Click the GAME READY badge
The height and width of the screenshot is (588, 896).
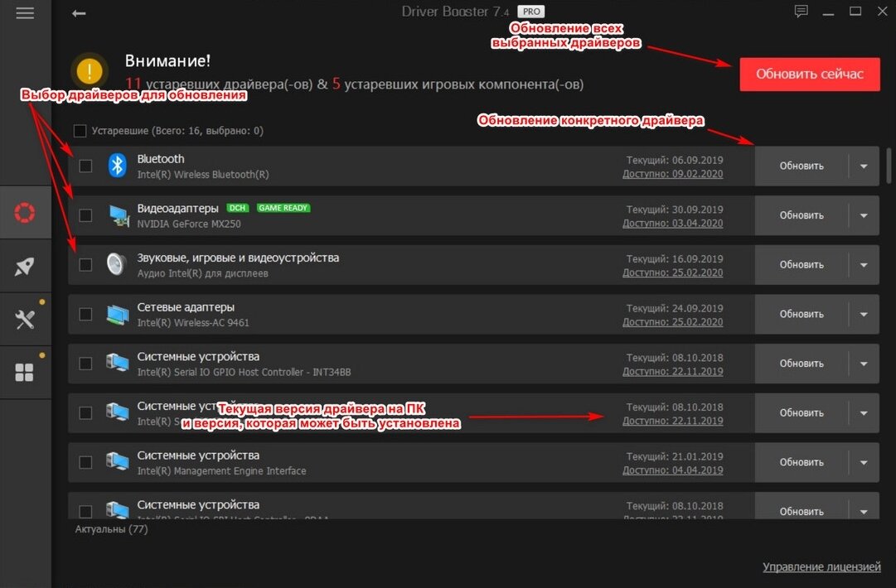click(283, 208)
